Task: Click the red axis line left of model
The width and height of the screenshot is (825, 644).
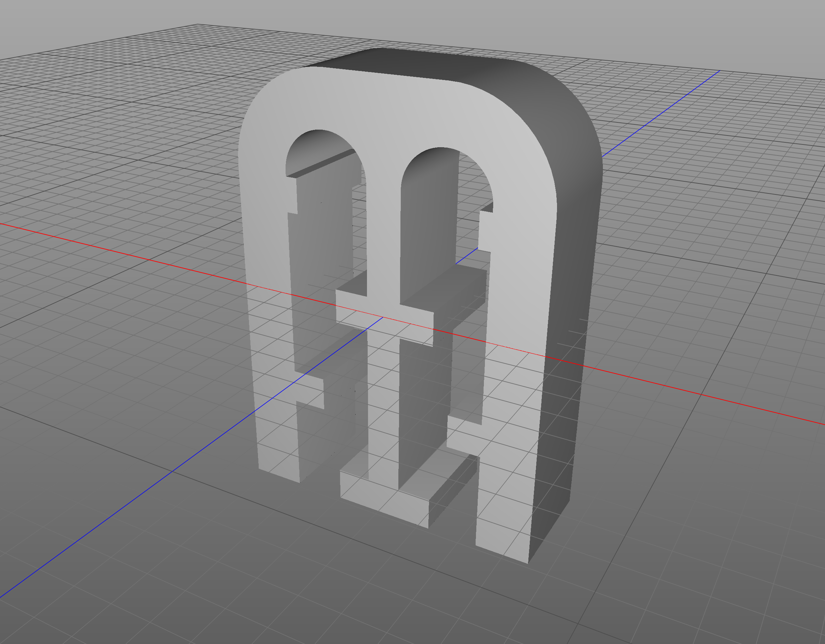Action: click(x=113, y=251)
